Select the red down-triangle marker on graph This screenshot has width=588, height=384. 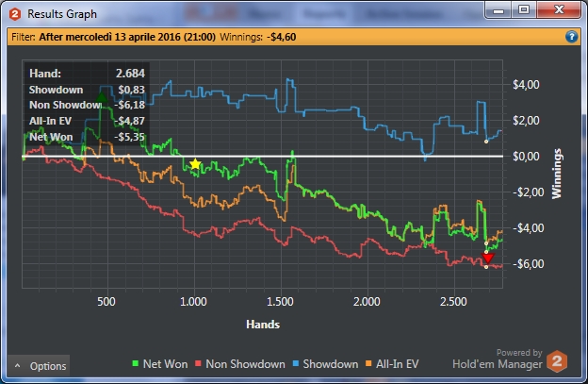click(487, 258)
